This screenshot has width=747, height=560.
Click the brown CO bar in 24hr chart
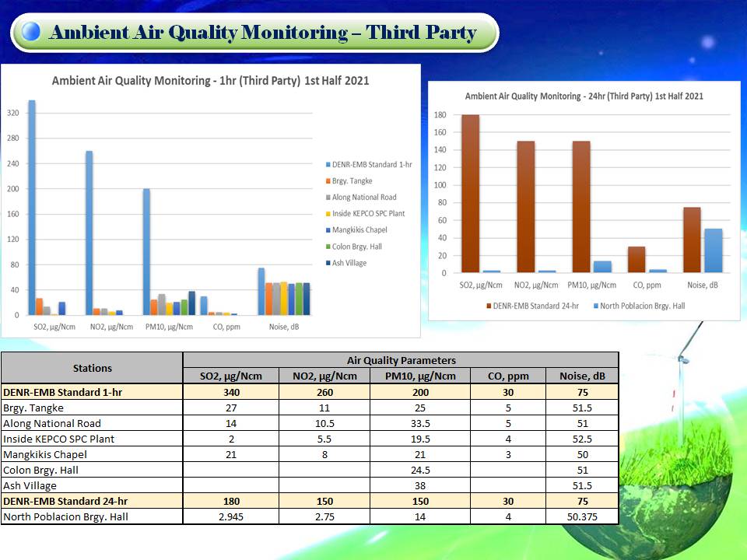pyautogui.click(x=637, y=260)
